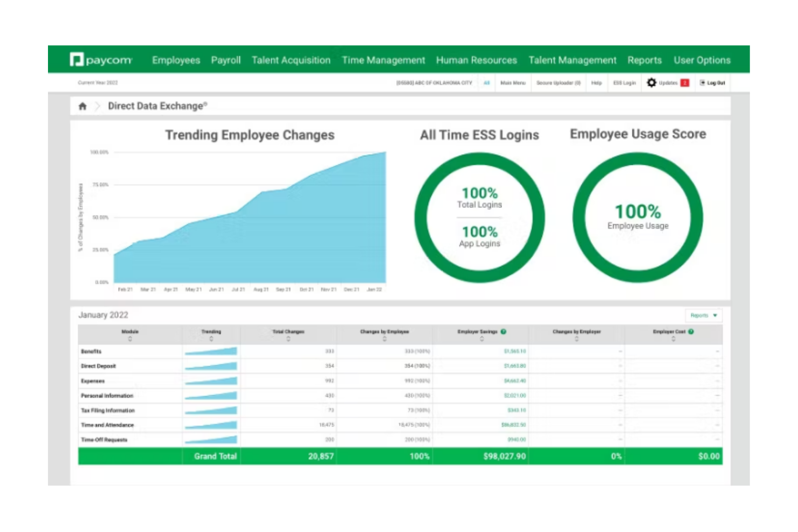This screenshot has height=532, width=798.
Task: Click the Time-Off Requests label
Action: coord(104,440)
